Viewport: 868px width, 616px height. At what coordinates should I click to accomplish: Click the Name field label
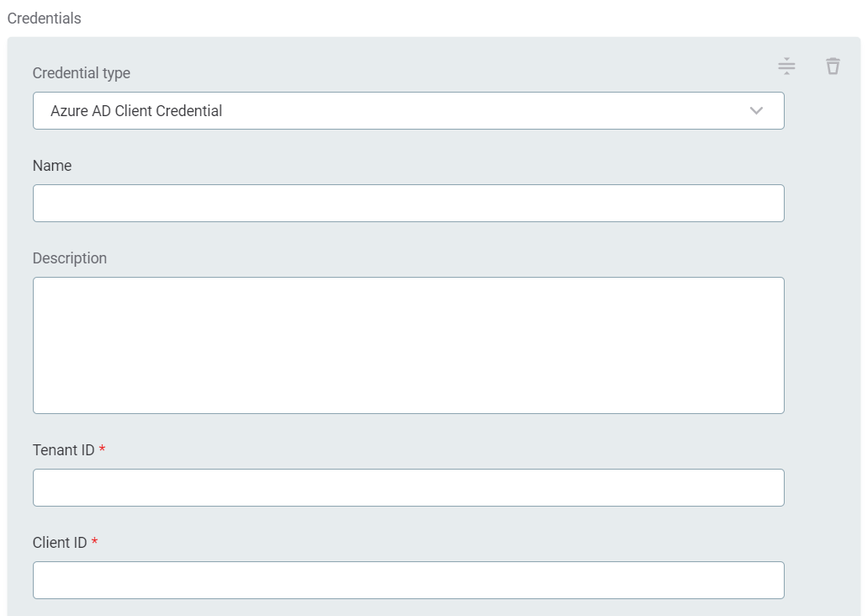tap(52, 166)
